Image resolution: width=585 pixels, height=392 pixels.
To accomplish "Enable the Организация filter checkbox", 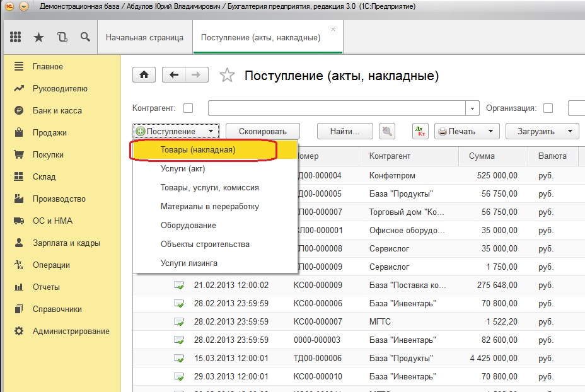I will [548, 108].
